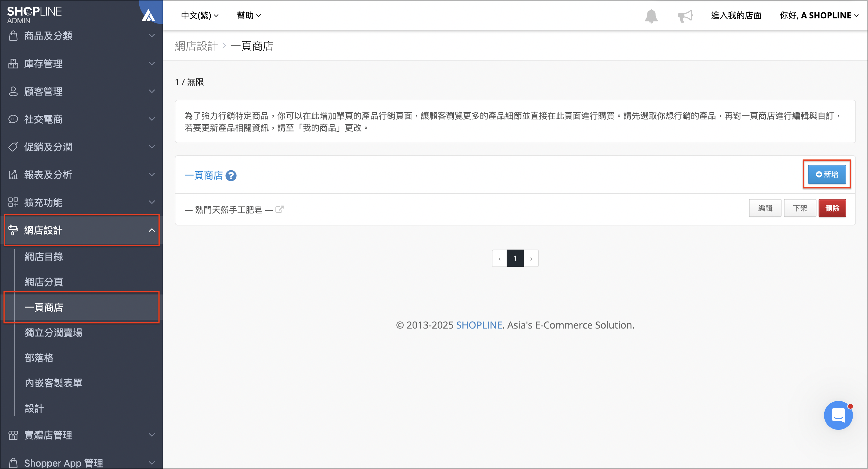Viewport: 868px width, 469px height.
Task: Open 獨立分潤賣場 in the sidebar submenu
Action: [x=54, y=332]
